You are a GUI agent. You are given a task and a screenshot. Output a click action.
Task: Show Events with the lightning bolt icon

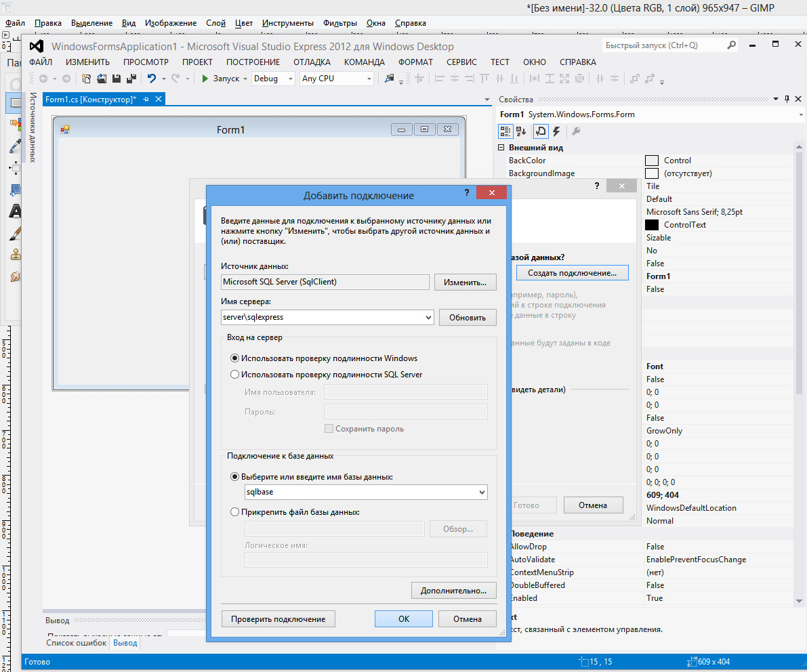[x=556, y=131]
